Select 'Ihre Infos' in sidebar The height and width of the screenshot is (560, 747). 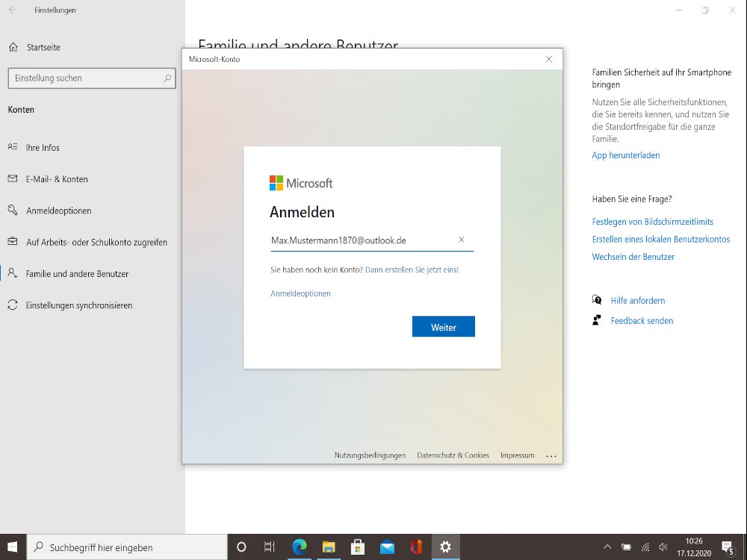tap(43, 148)
